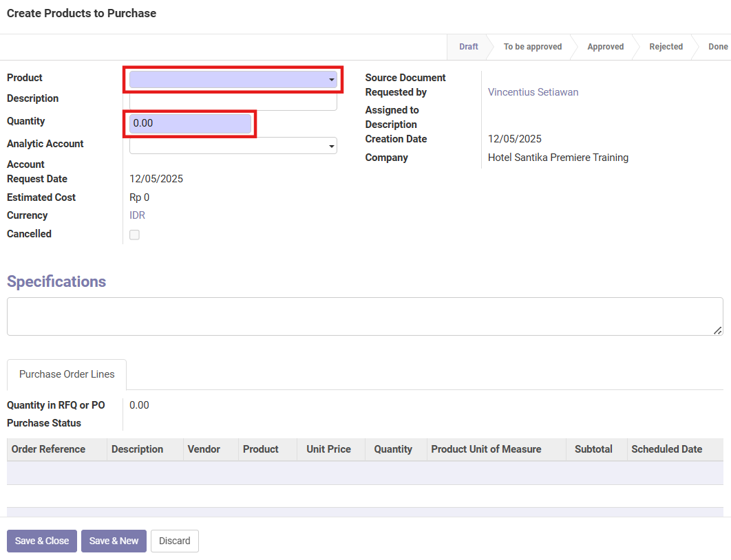Screen dimensions: 731x560
Task: Select the Rejected status stage
Action: pos(666,47)
